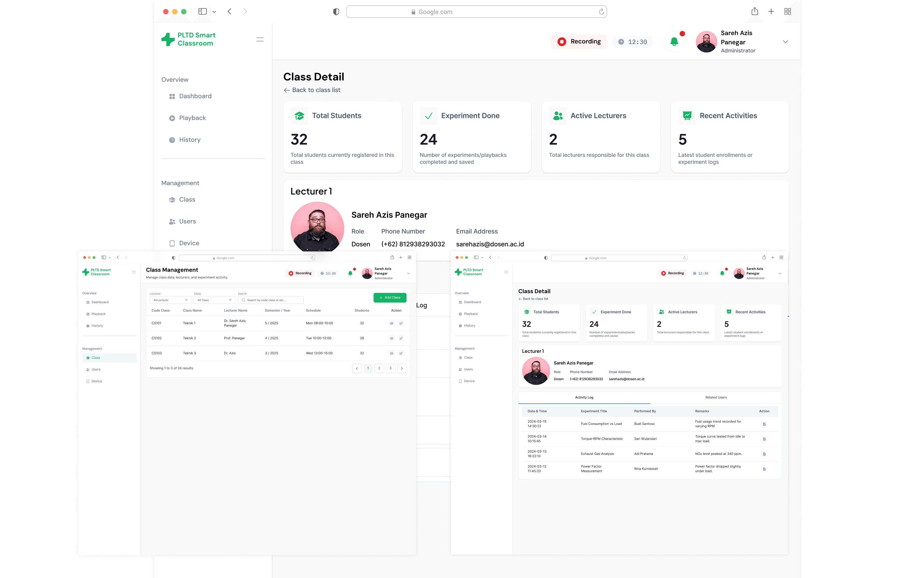The image size is (924, 578).
Task: View CS102 class with eye icon
Action: click(x=391, y=338)
